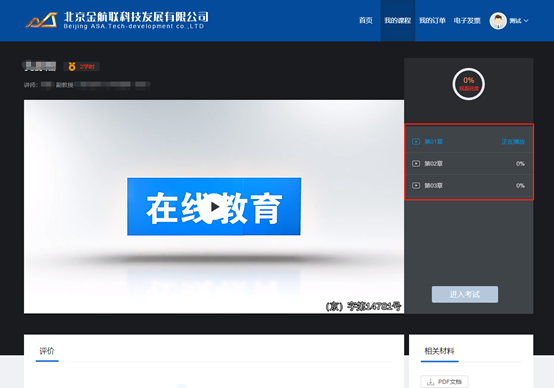The width and height of the screenshot is (554, 388).
Task: Select the 相关材料 tab
Action: click(439, 351)
